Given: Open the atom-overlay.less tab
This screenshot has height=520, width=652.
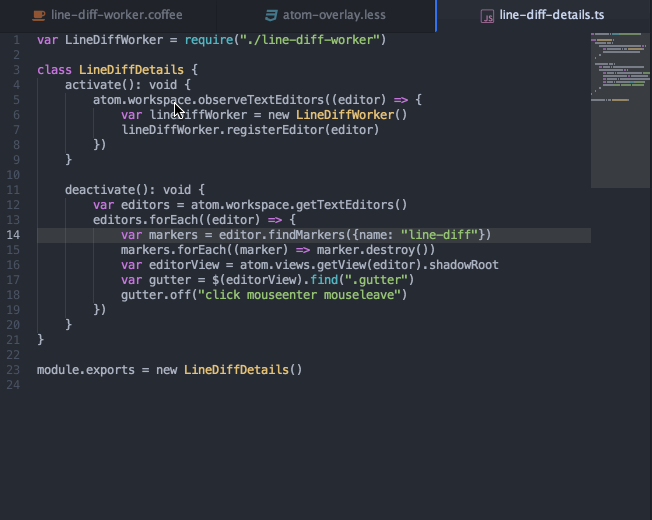Looking at the screenshot, I should click(x=326, y=15).
